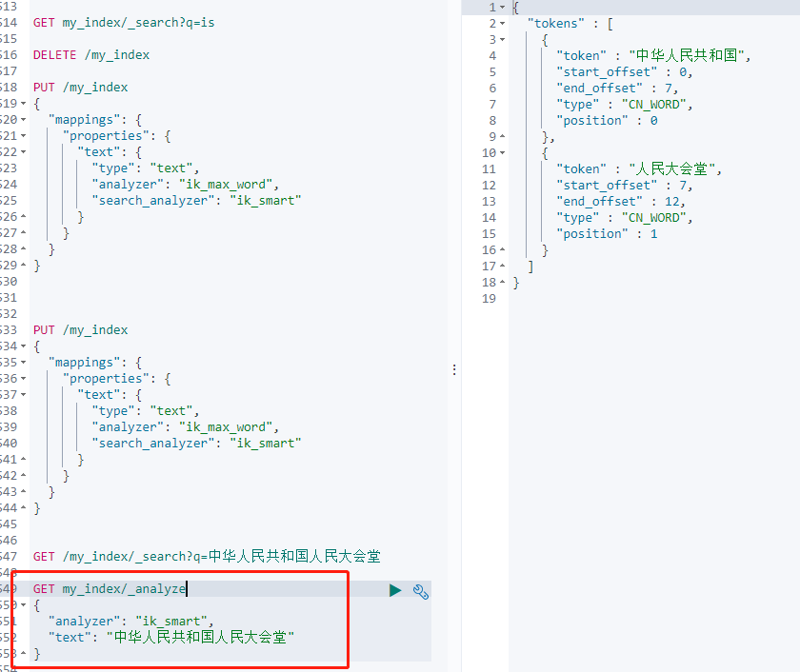The width and height of the screenshot is (800, 672).
Task: Click the "text" value in the _analyze request body
Action: pos(200,638)
